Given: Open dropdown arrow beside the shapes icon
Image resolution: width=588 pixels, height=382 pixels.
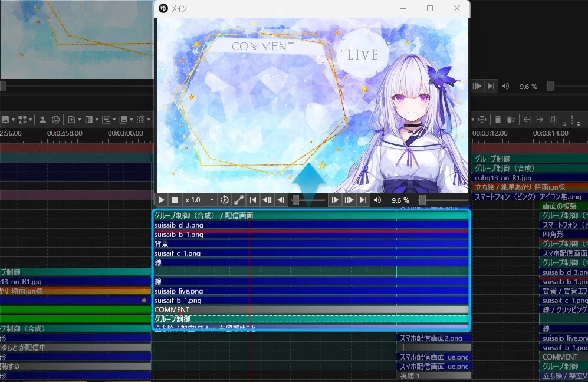Looking at the screenshot, I should tap(30, 120).
